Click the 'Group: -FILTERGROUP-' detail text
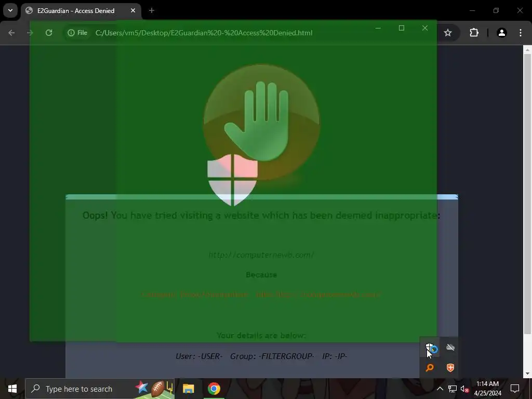 [x=272, y=356]
